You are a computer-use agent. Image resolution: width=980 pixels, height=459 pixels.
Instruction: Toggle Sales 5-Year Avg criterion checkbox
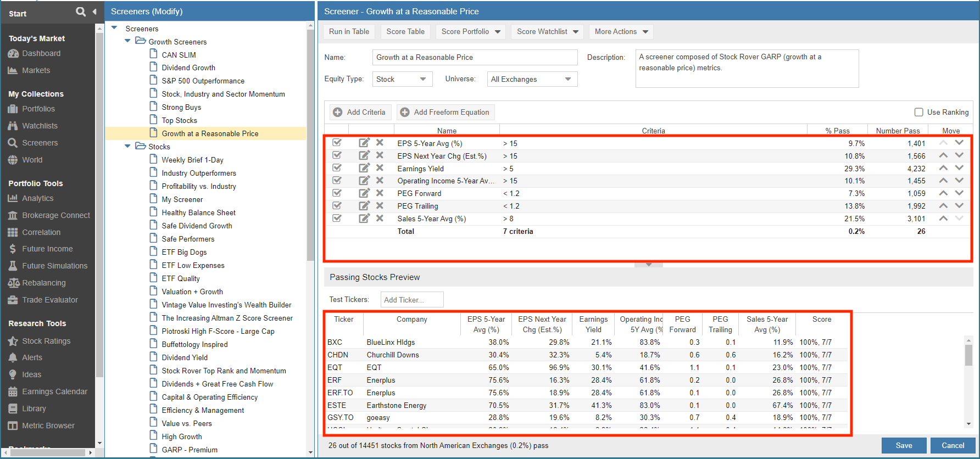tap(337, 219)
